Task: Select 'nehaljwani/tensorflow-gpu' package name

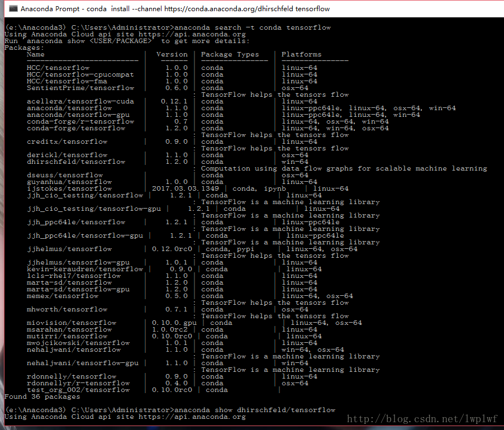Action: pyautogui.click(x=83, y=363)
